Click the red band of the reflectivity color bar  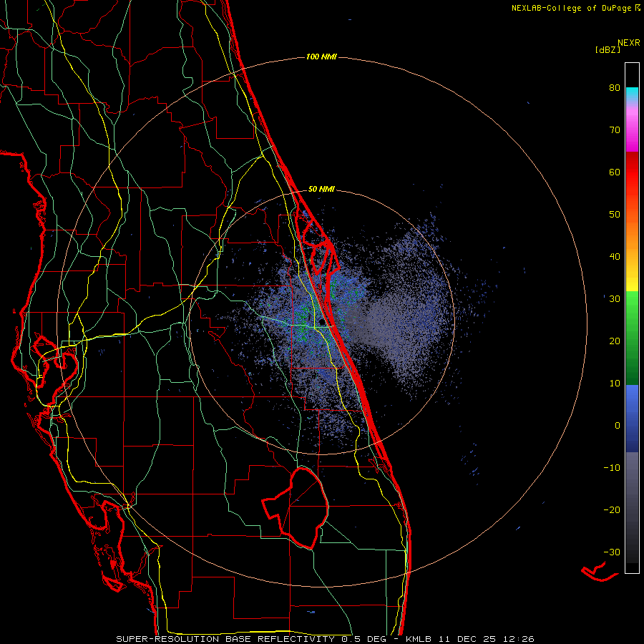coord(632,172)
